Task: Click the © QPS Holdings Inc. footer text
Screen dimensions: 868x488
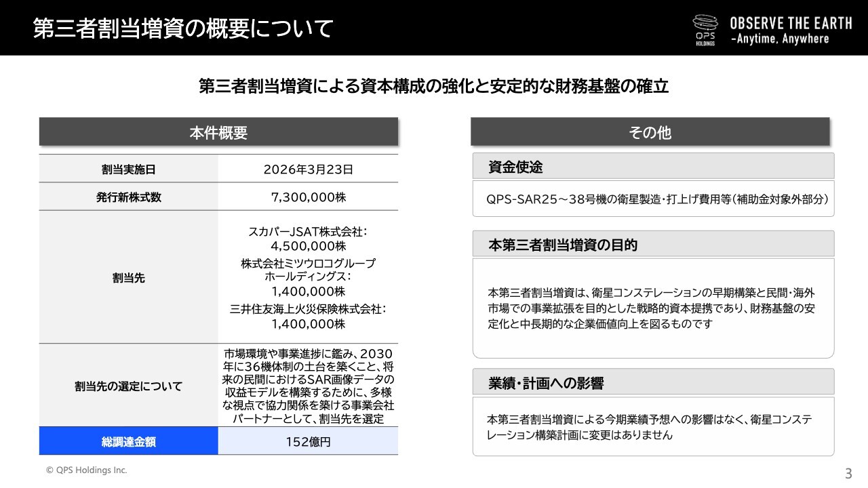Action: 86,470
